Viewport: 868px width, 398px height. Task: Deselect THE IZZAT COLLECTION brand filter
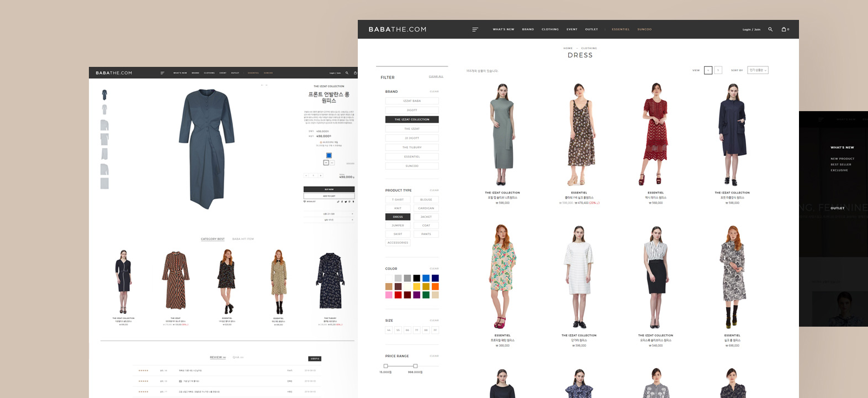(412, 119)
